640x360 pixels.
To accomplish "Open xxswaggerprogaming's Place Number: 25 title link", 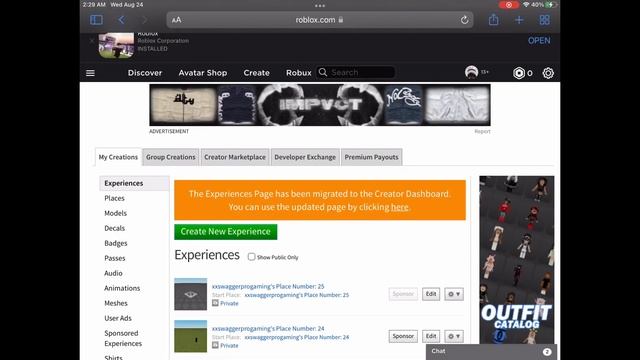I will coord(268,287).
